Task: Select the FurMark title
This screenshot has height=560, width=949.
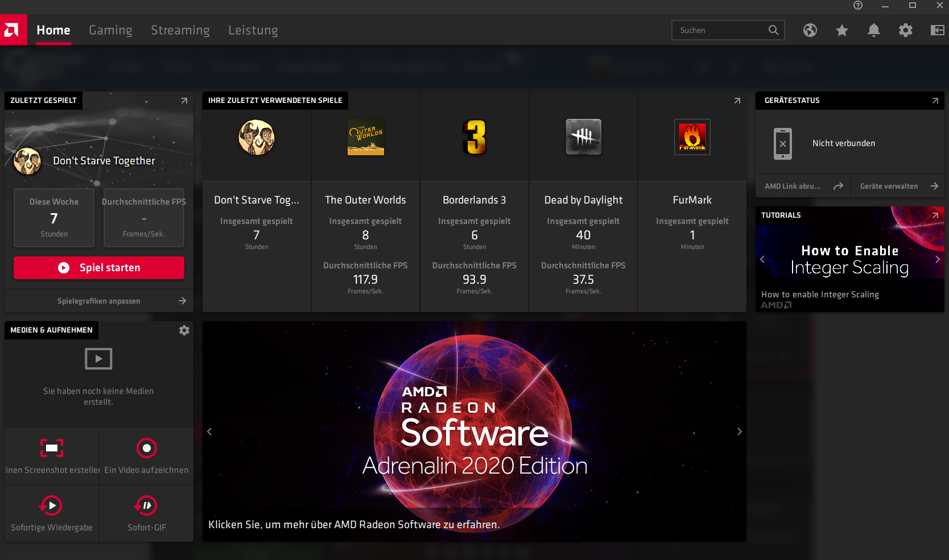Action: point(692,200)
